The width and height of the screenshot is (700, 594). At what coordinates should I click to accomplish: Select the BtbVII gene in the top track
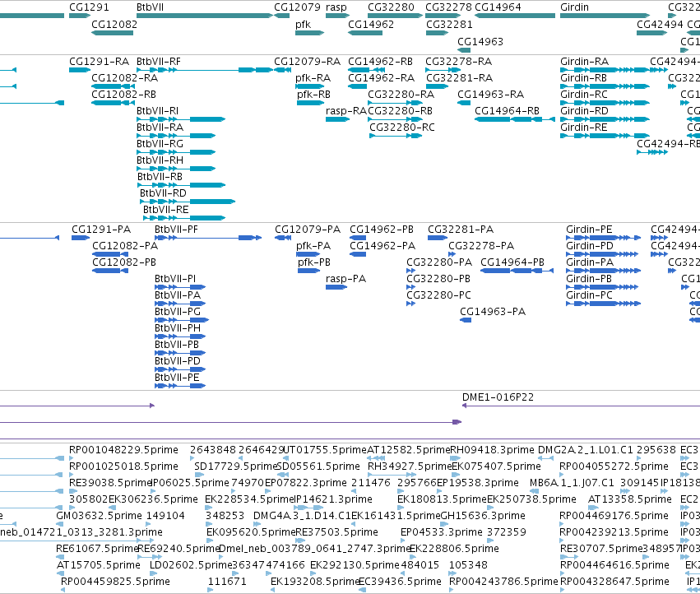tap(205, 16)
